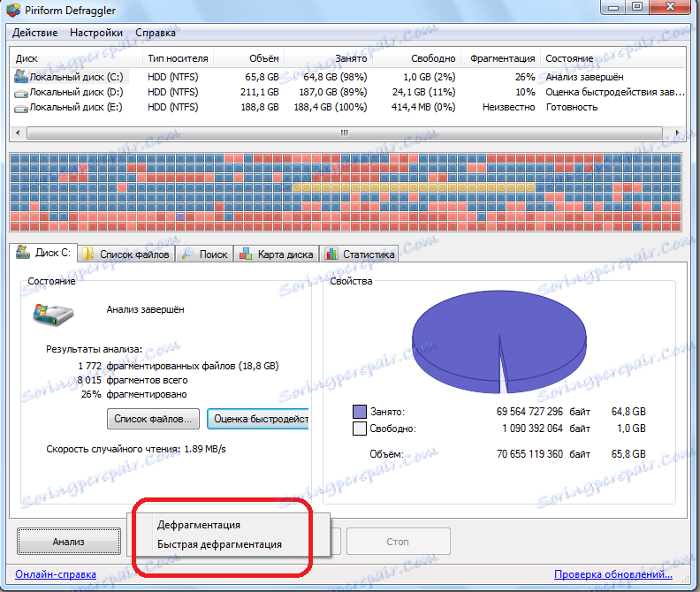Click the Оценка быстродействия button
The height and width of the screenshot is (592, 700).
click(258, 419)
